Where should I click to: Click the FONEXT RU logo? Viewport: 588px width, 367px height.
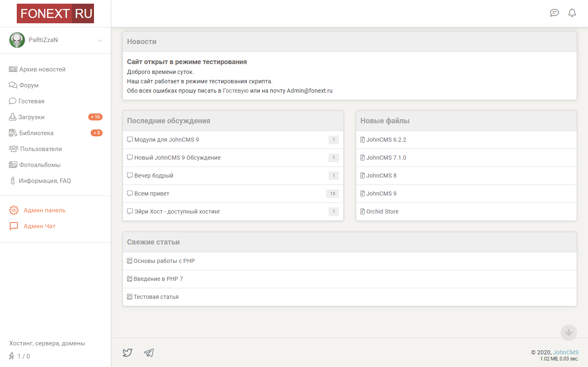[55, 13]
